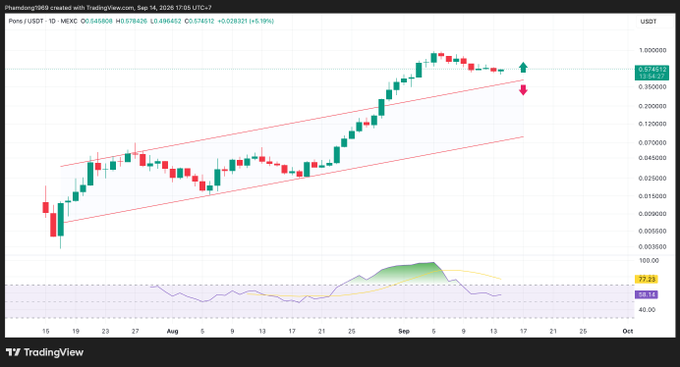The height and width of the screenshot is (367, 680).
Task: Click the USDT currency label on price axis
Action: [648, 21]
